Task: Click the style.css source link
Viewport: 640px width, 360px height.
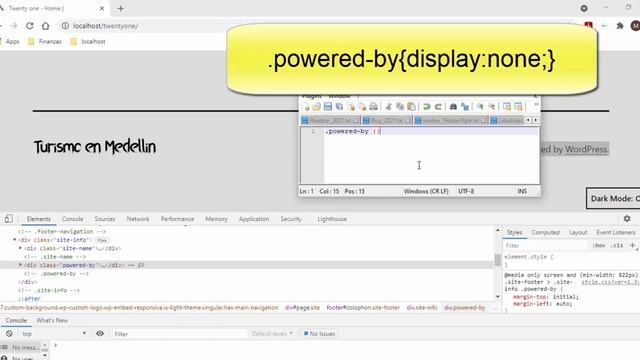Action: (610, 282)
